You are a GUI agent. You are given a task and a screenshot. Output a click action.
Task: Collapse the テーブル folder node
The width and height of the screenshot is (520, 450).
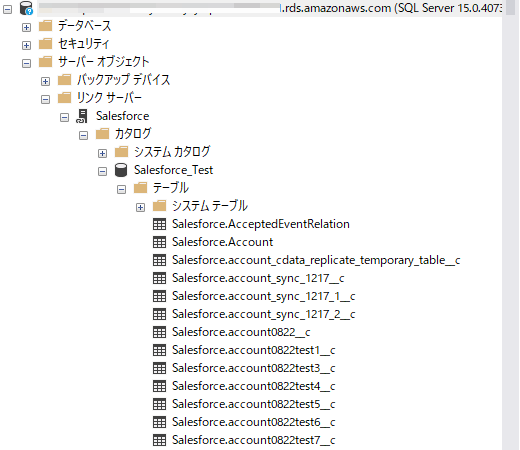tap(121, 189)
